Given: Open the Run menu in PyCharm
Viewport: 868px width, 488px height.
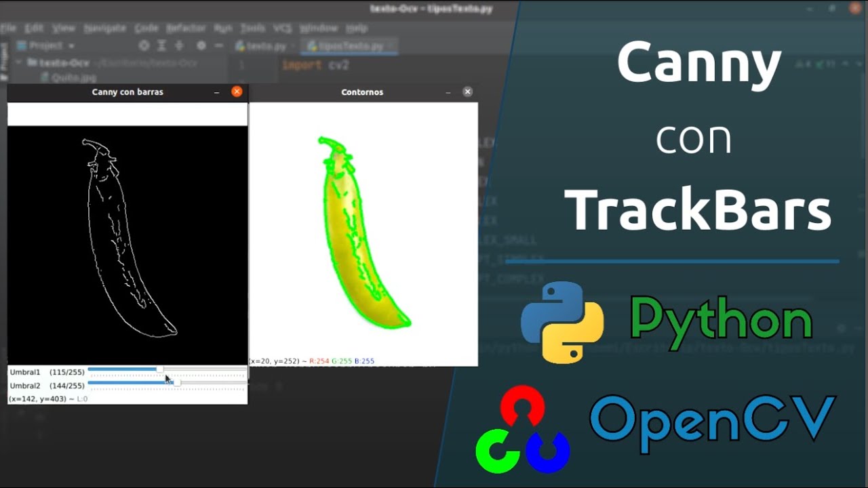Looking at the screenshot, I should pyautogui.click(x=223, y=28).
